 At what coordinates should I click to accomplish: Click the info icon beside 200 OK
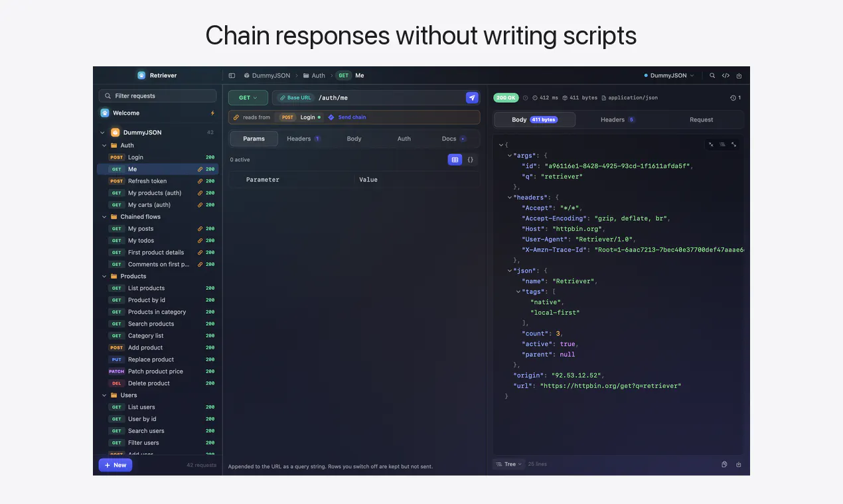(x=525, y=97)
